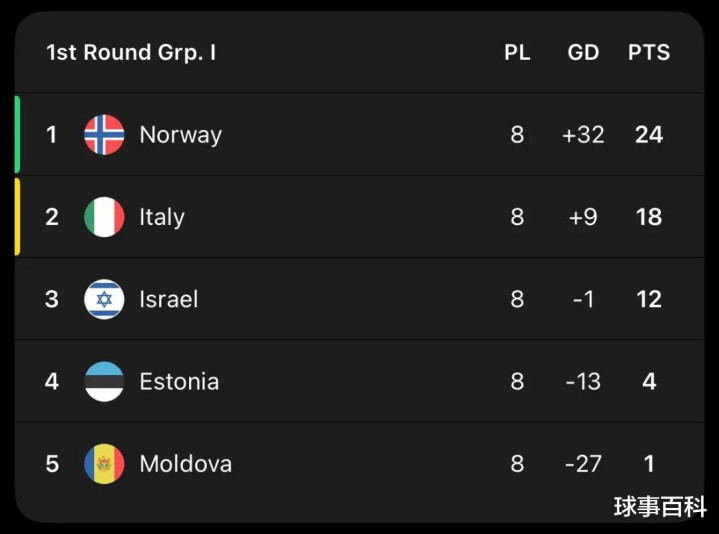Sort by the PTS column header
Viewport: 719px width, 534px height.
649,53
